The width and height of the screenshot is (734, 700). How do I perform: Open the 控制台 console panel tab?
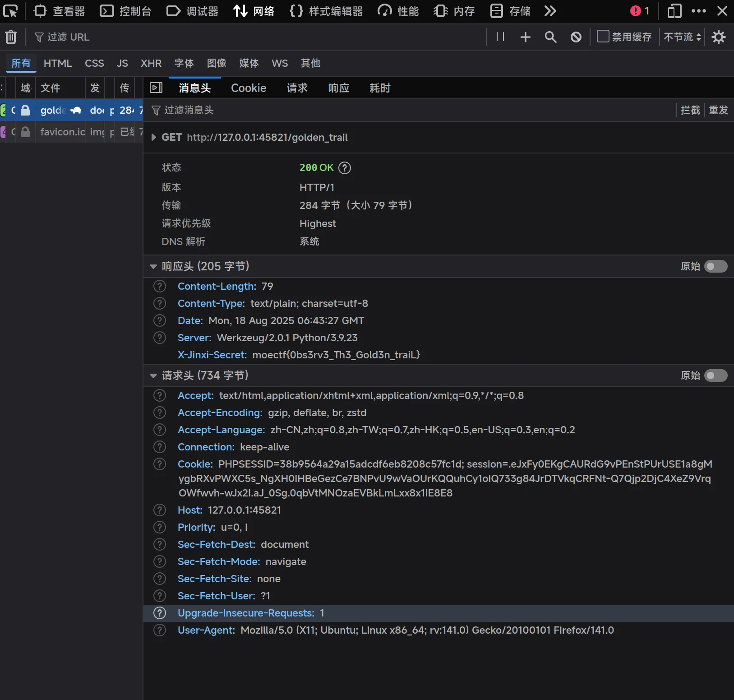point(126,11)
